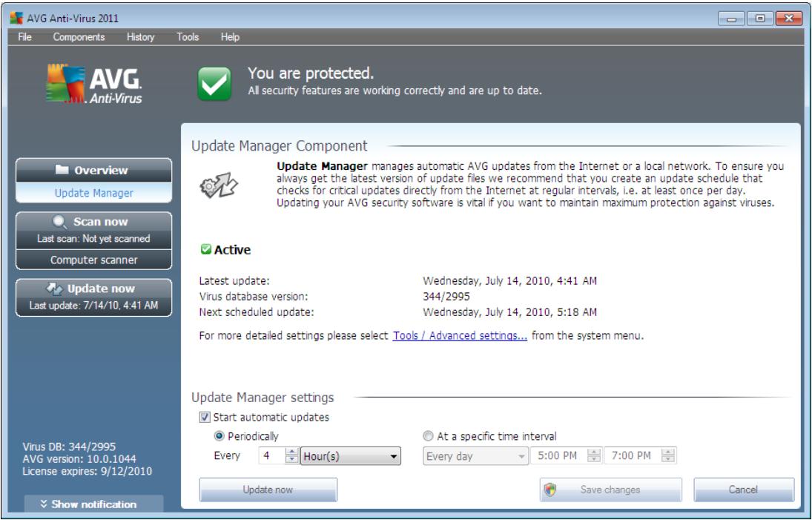Click down arrow of 7:00 PM spinner
812x520 pixels.
669,460
